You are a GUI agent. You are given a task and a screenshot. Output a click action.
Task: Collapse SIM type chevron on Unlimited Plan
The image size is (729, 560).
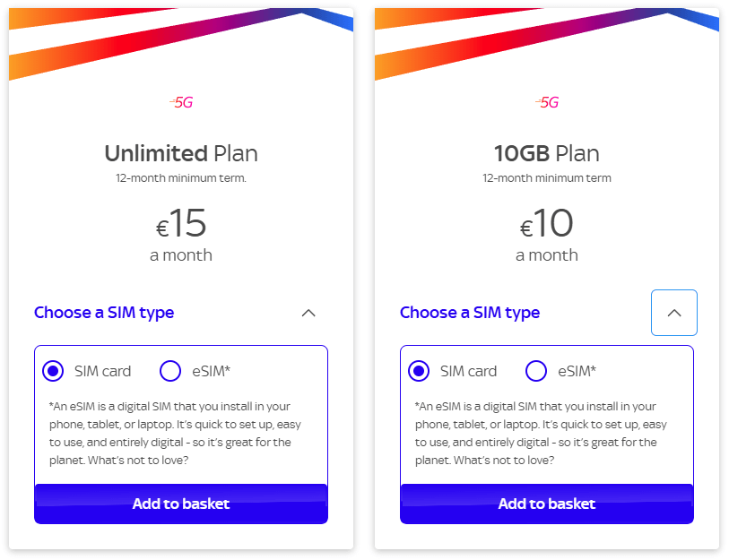point(308,313)
